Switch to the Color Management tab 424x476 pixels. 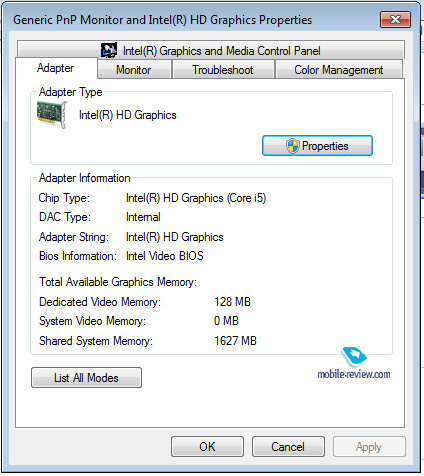tap(338, 70)
